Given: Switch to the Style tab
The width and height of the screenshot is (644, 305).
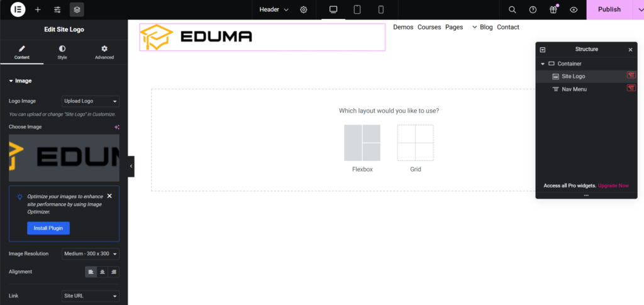Looking at the screenshot, I should 62,53.
